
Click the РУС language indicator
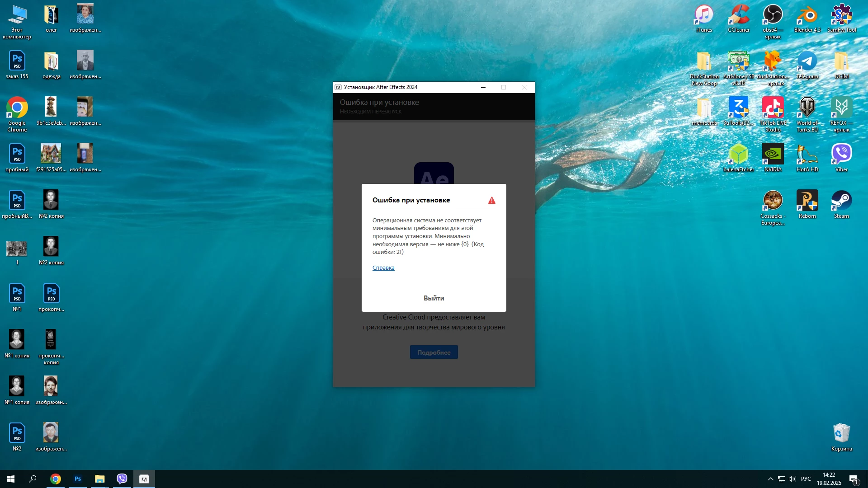pyautogui.click(x=806, y=479)
